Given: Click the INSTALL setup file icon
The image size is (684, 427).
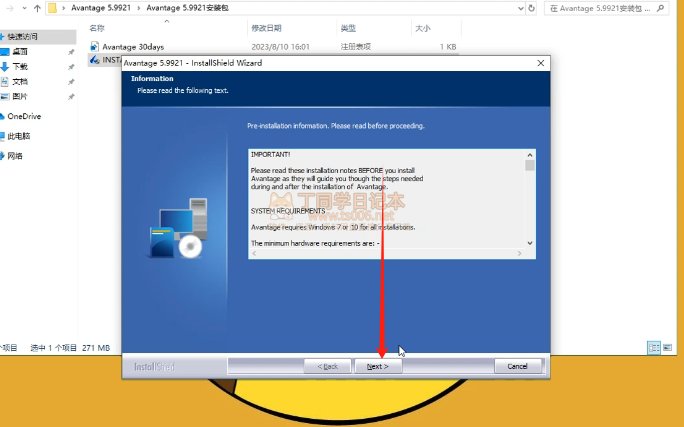Looking at the screenshot, I should (x=95, y=60).
